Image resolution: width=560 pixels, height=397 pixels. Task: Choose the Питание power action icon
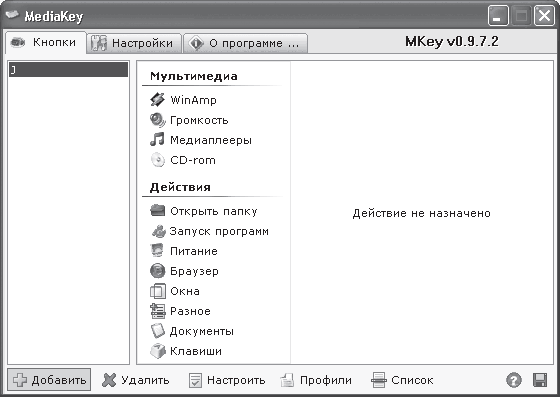(157, 251)
